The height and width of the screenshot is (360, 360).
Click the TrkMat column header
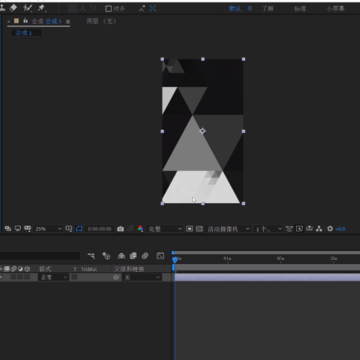click(x=89, y=269)
